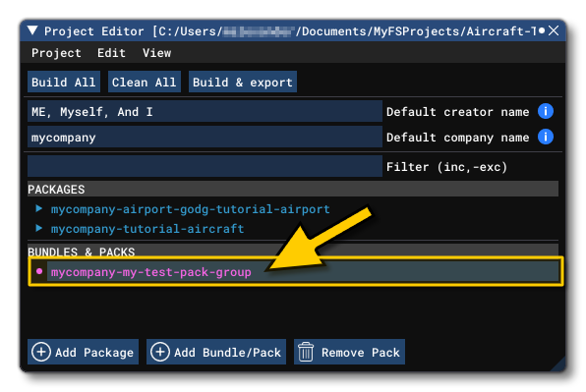Click the Default creator name label
Viewport: 586px width, 392px height.
[x=458, y=112]
